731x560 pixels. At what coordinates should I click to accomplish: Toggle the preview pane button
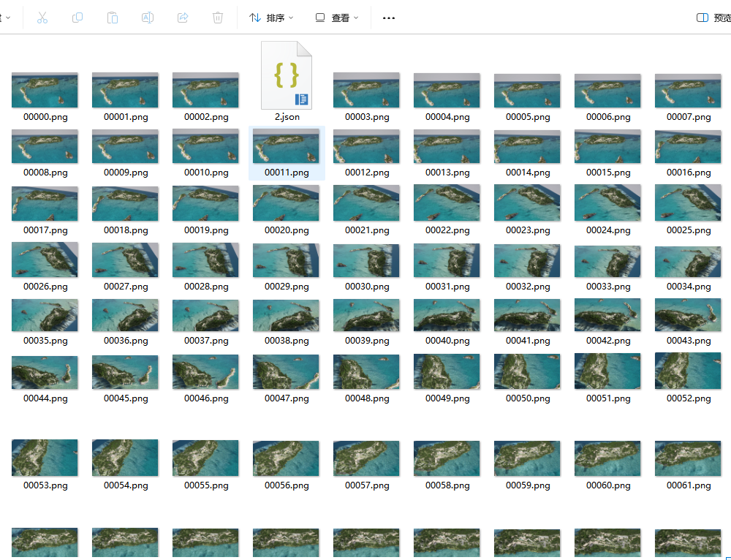[x=713, y=18]
